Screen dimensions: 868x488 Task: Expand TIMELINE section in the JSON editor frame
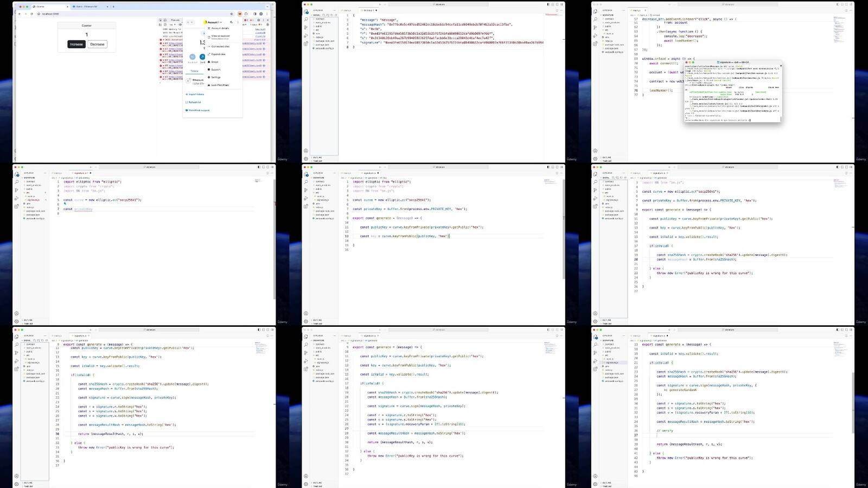(x=318, y=161)
